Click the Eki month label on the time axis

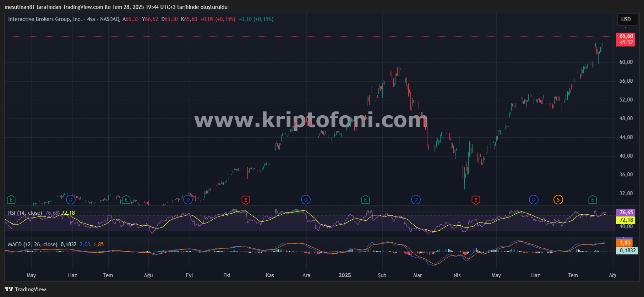(x=227, y=275)
